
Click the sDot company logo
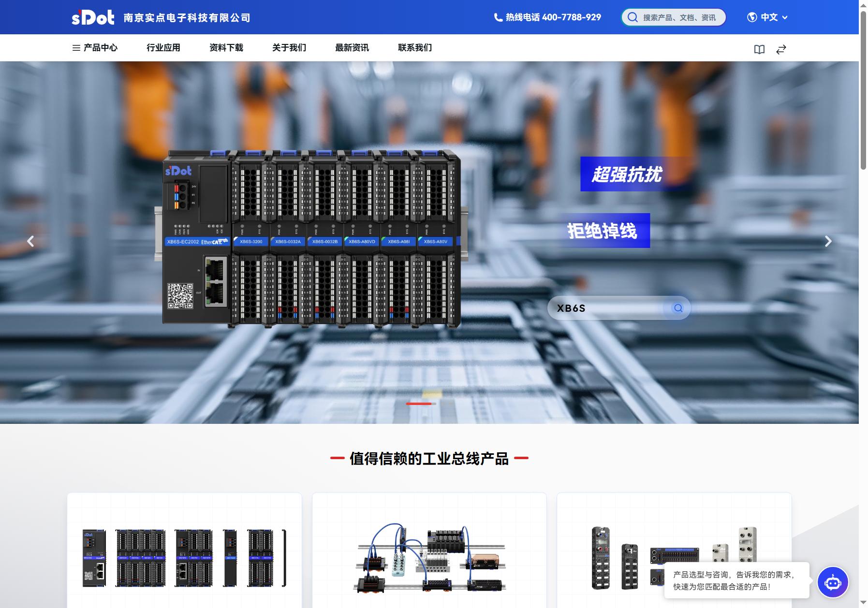[93, 17]
